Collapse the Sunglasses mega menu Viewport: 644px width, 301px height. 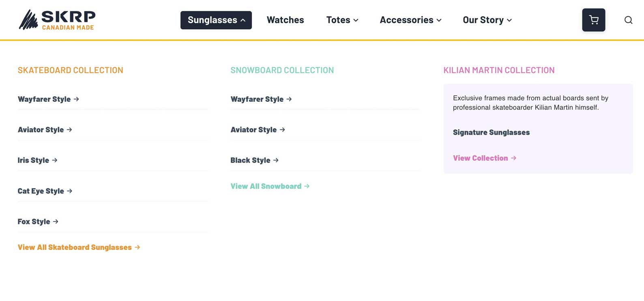coord(216,20)
